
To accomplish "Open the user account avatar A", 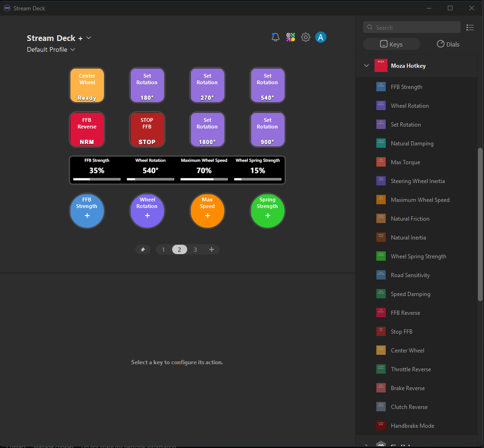I will [321, 37].
